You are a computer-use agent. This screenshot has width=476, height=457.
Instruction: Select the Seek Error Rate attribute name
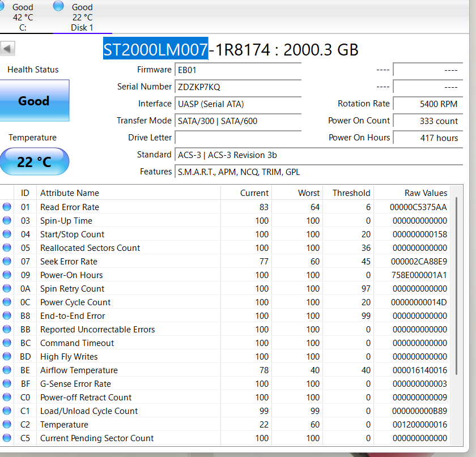tap(69, 261)
